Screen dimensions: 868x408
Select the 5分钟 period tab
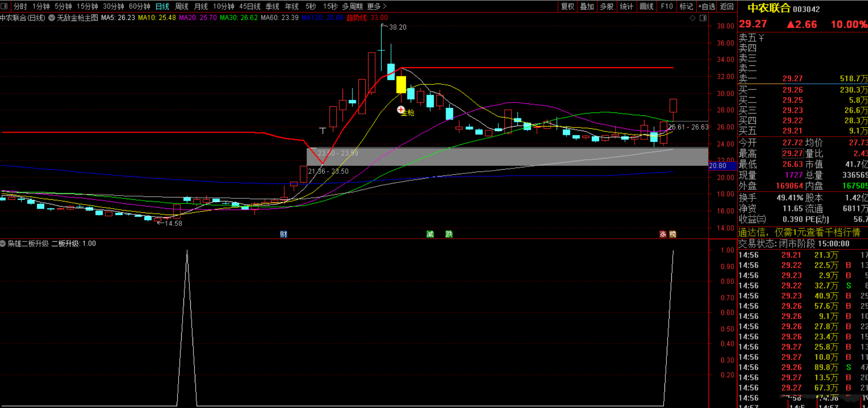(63, 6)
